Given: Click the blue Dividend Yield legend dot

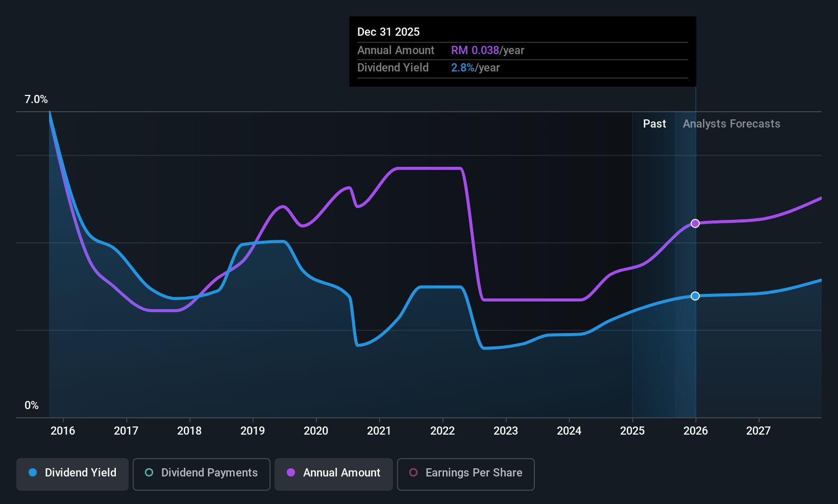Looking at the screenshot, I should pos(33,473).
